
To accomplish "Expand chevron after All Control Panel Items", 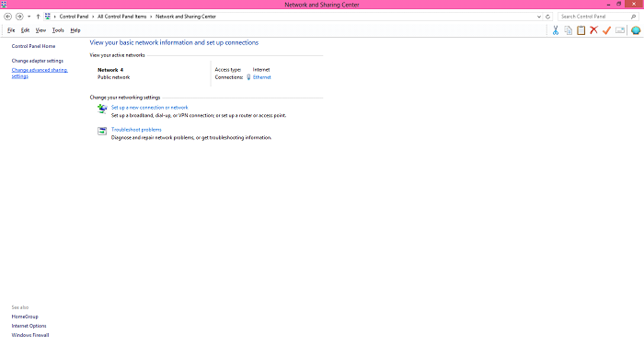I will pyautogui.click(x=151, y=17).
